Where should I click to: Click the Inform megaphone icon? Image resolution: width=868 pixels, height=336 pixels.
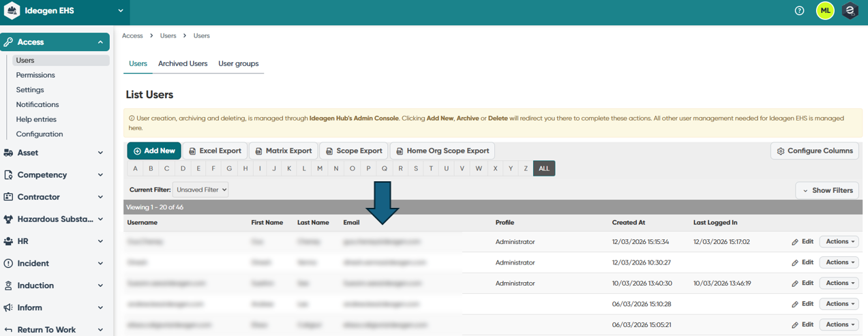click(8, 308)
